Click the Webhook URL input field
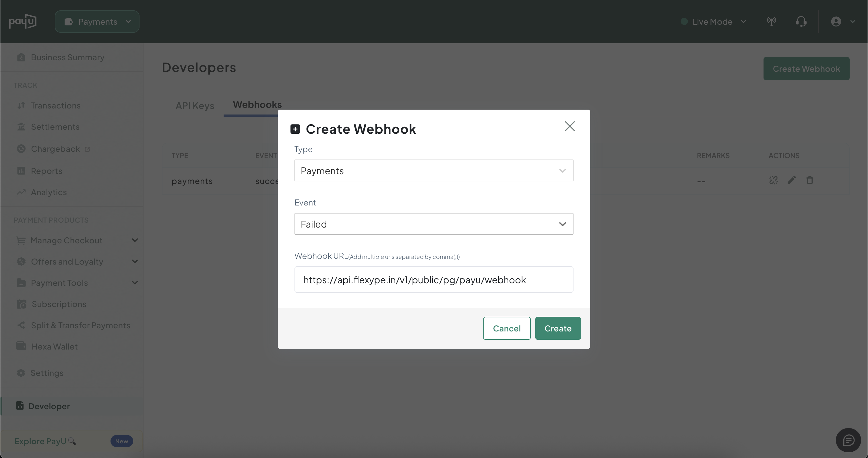This screenshot has width=868, height=458. (433, 280)
